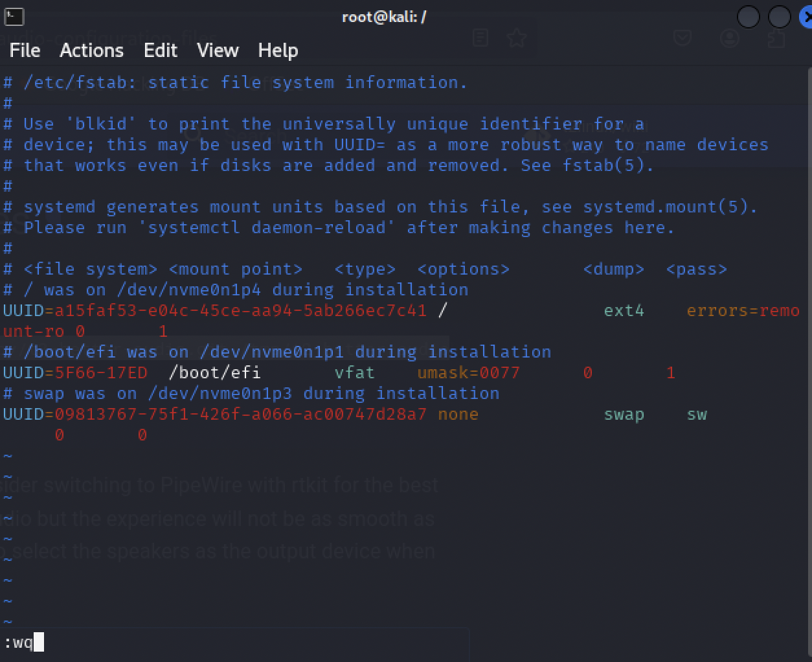Click the errors=remo option text
812x662 pixels.
click(743, 311)
